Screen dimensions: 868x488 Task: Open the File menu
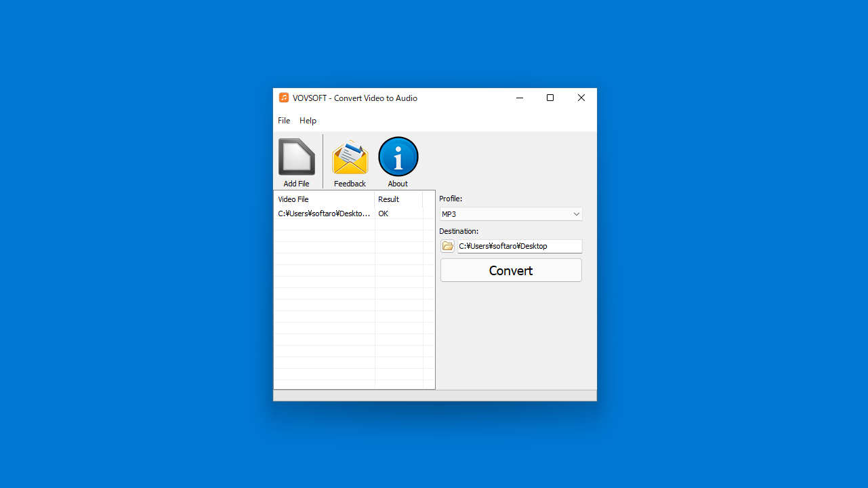point(284,121)
